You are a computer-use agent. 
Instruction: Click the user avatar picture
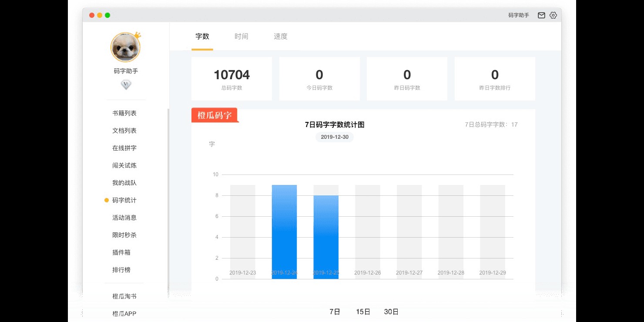125,47
